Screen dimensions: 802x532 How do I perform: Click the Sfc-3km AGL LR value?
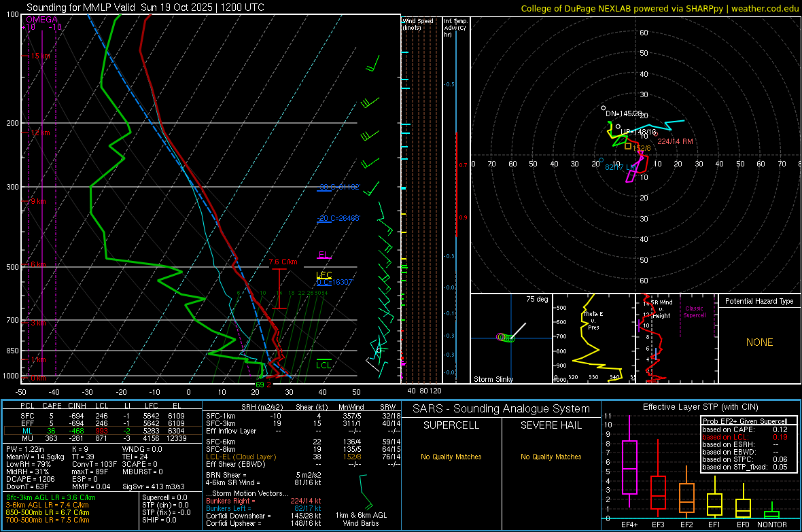pyautogui.click(x=51, y=497)
